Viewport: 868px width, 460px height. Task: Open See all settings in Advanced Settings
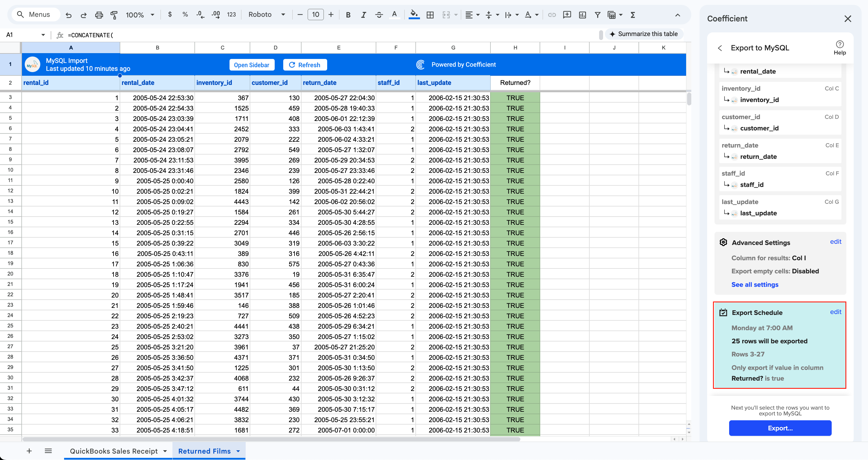(755, 284)
